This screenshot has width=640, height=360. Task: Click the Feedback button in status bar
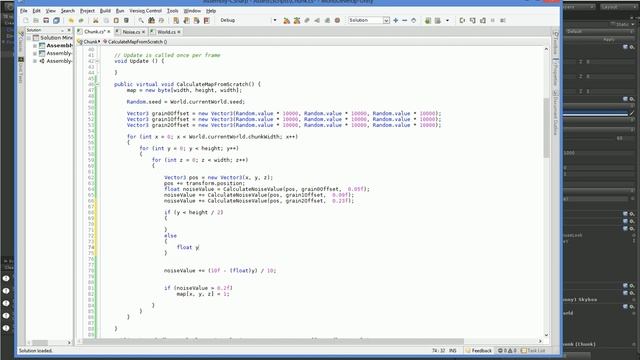[479, 351]
